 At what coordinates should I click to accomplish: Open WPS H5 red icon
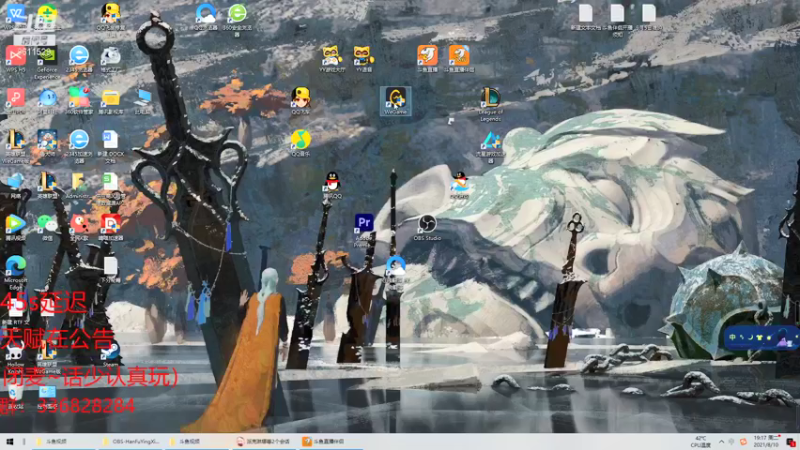[x=15, y=59]
